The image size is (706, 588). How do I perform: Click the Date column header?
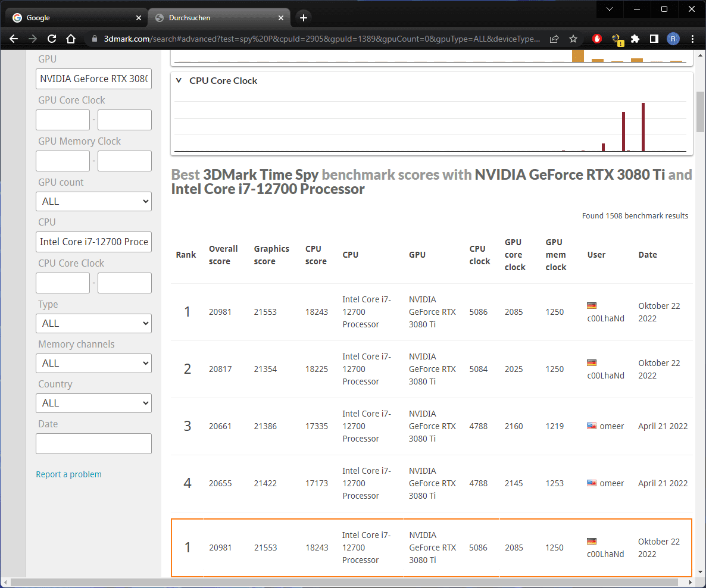648,255
